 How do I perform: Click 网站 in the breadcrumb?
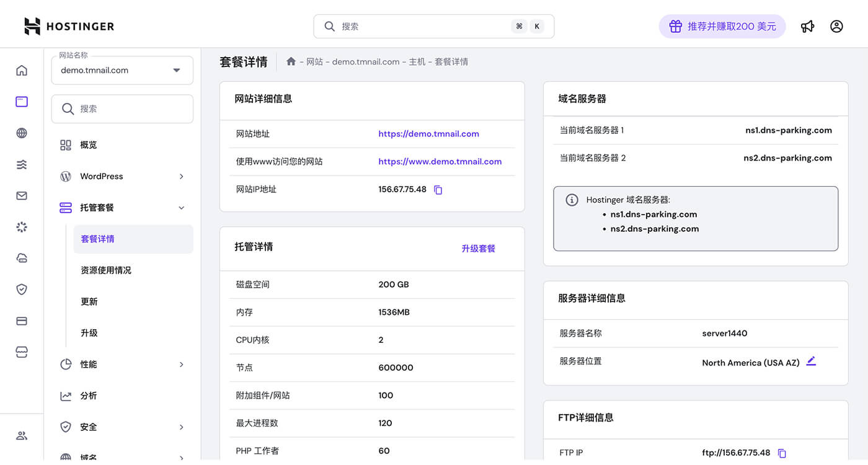click(314, 62)
